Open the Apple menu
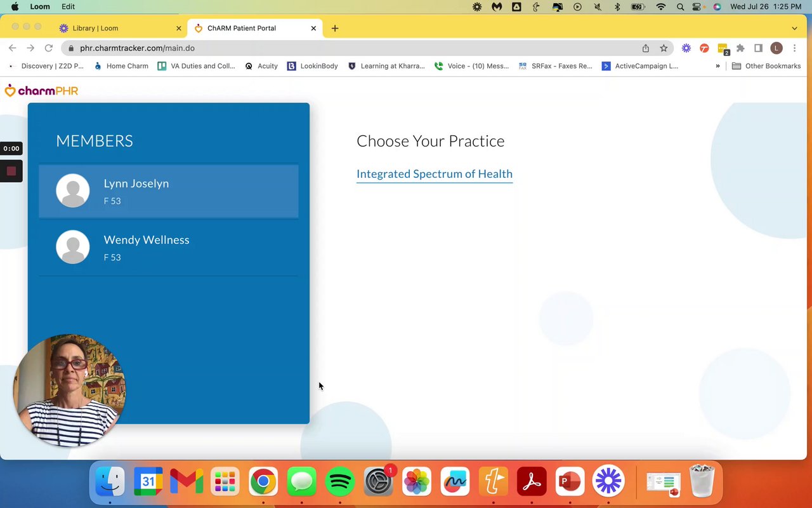812x508 pixels. click(15, 6)
